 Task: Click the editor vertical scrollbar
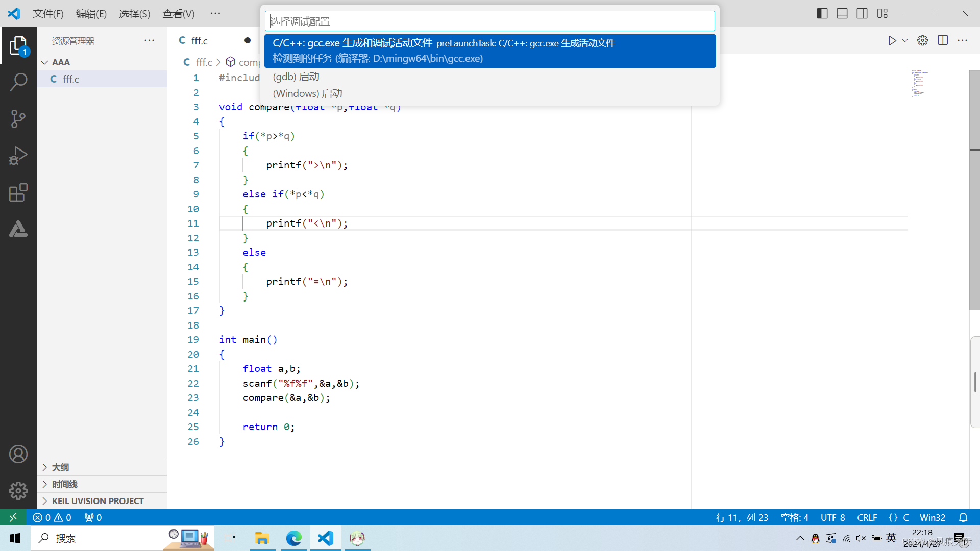pos(974,190)
